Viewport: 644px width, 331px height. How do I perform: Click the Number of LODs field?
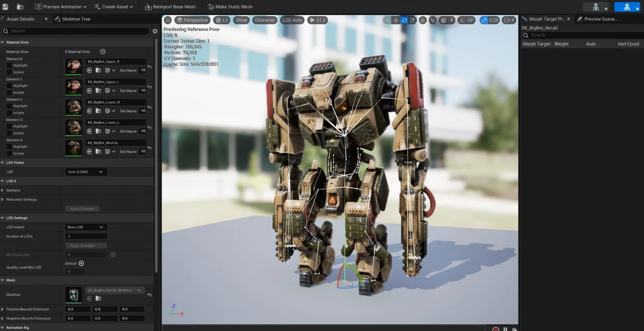click(86, 236)
